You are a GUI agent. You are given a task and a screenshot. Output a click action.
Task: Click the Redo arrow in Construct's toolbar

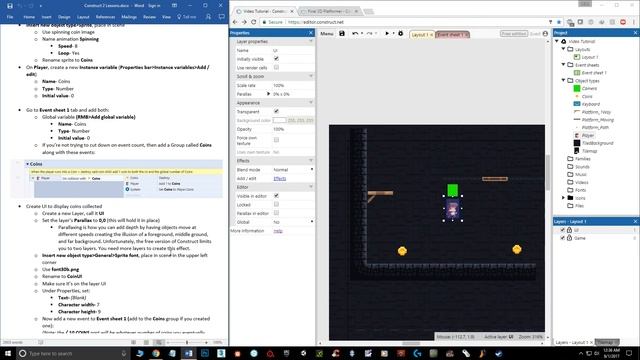369,33
